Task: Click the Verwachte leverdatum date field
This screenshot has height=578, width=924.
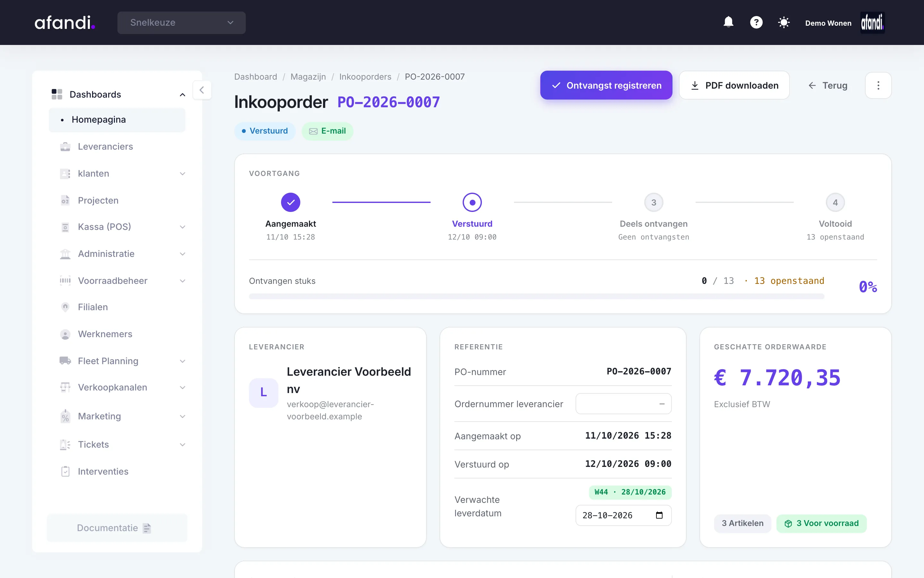Action: 623,515
